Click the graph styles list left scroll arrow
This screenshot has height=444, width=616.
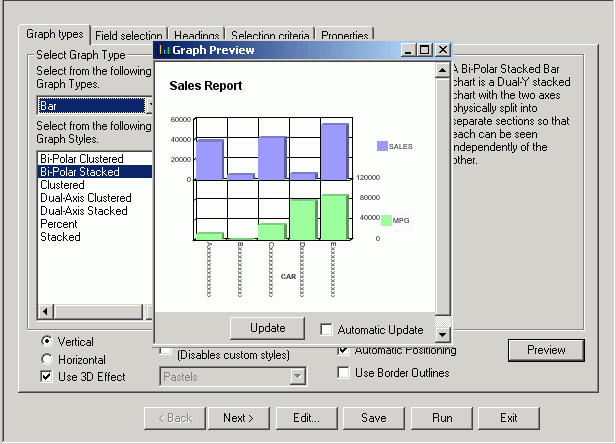[46, 312]
